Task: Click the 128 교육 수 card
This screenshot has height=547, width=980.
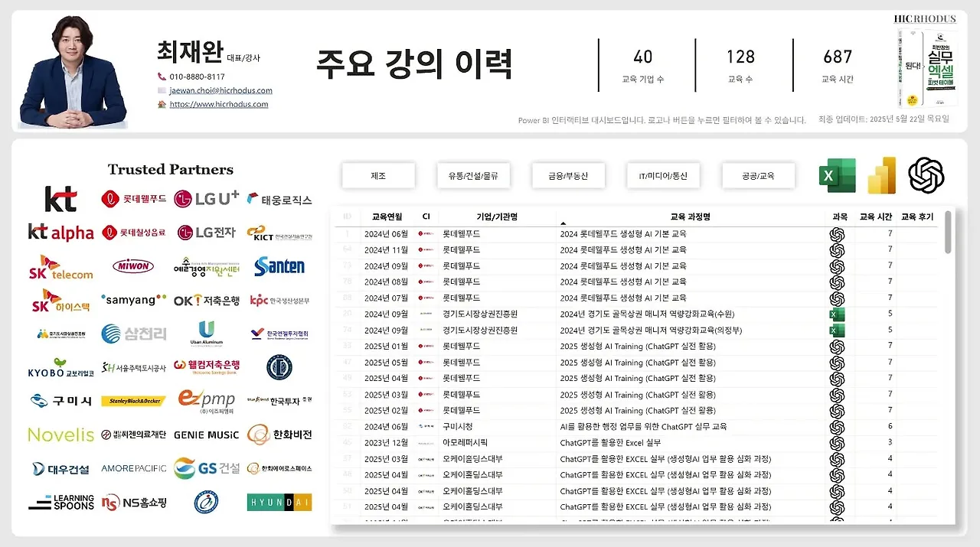Action: (x=740, y=64)
